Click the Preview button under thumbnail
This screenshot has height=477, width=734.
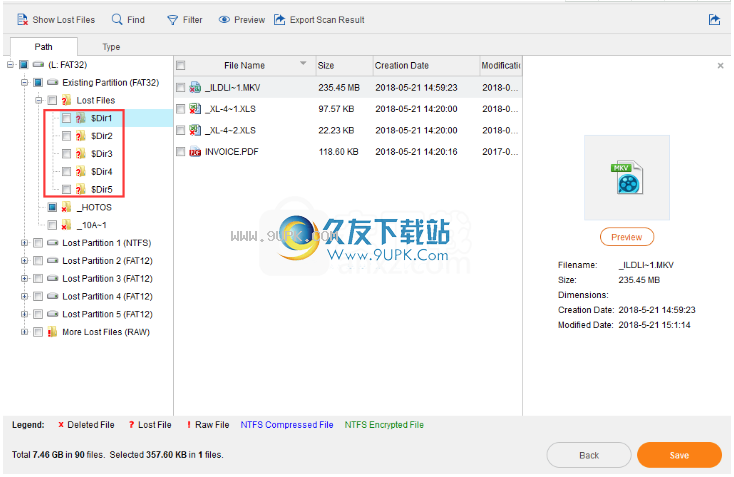tap(627, 237)
